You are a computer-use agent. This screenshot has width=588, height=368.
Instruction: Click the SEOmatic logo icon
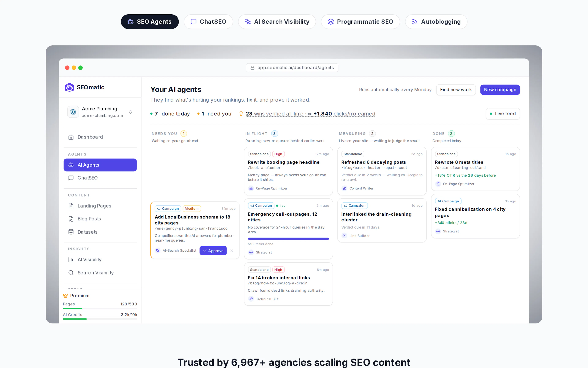pyautogui.click(x=69, y=87)
